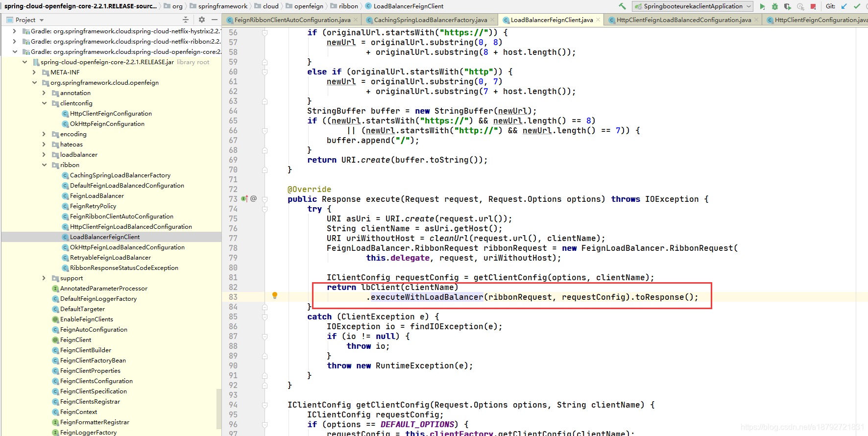Hide the Project tool window
The image size is (868, 436).
[x=215, y=20]
